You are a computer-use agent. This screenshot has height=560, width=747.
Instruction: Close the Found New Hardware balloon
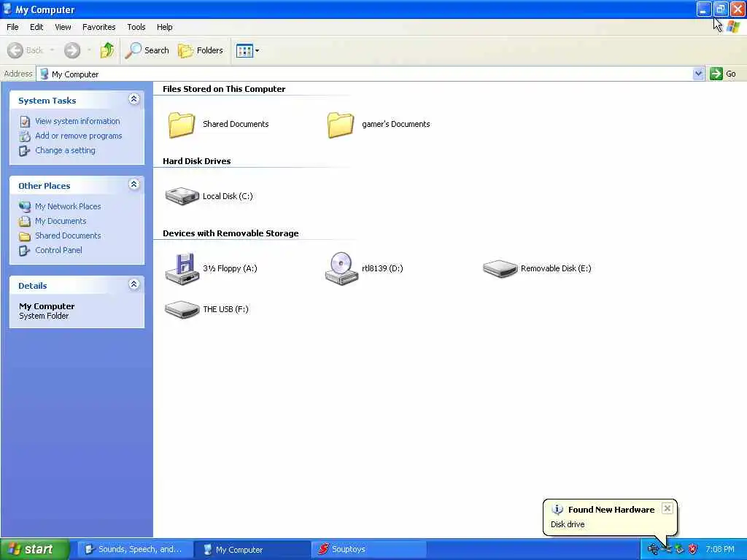tap(667, 508)
